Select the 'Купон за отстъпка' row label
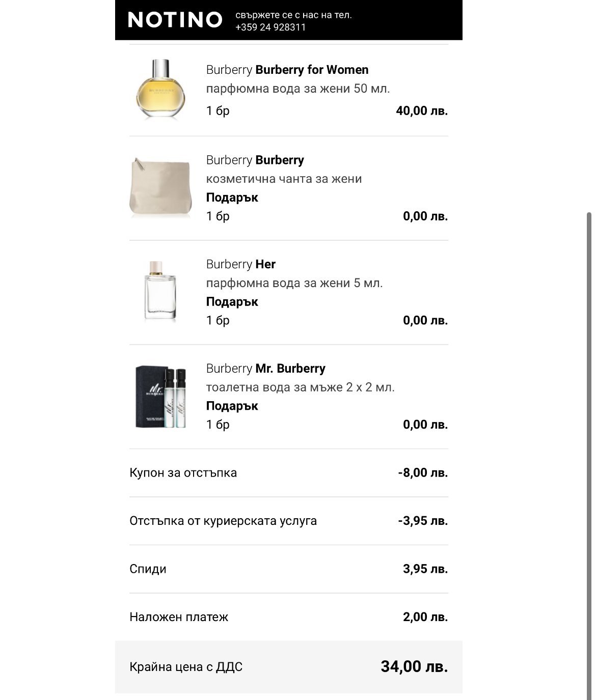 click(x=183, y=473)
